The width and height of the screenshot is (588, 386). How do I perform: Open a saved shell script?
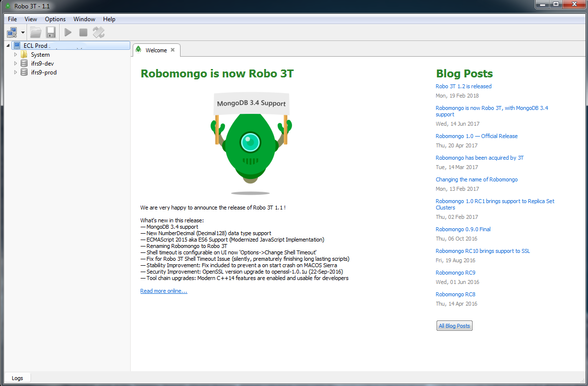click(35, 32)
